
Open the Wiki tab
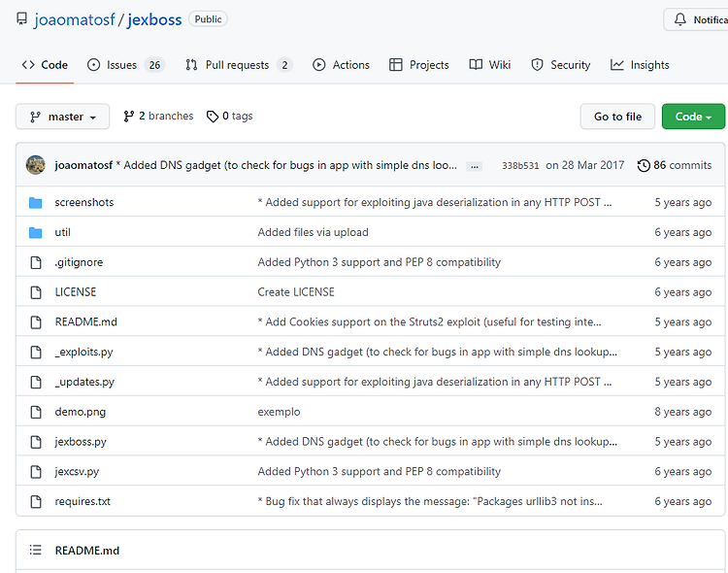coord(490,65)
